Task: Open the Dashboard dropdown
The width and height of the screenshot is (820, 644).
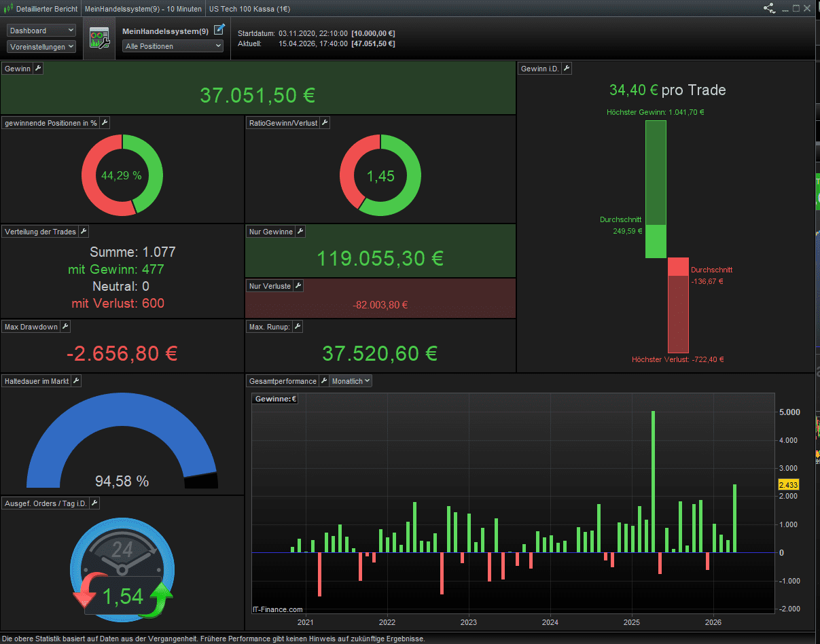Action: coord(41,31)
